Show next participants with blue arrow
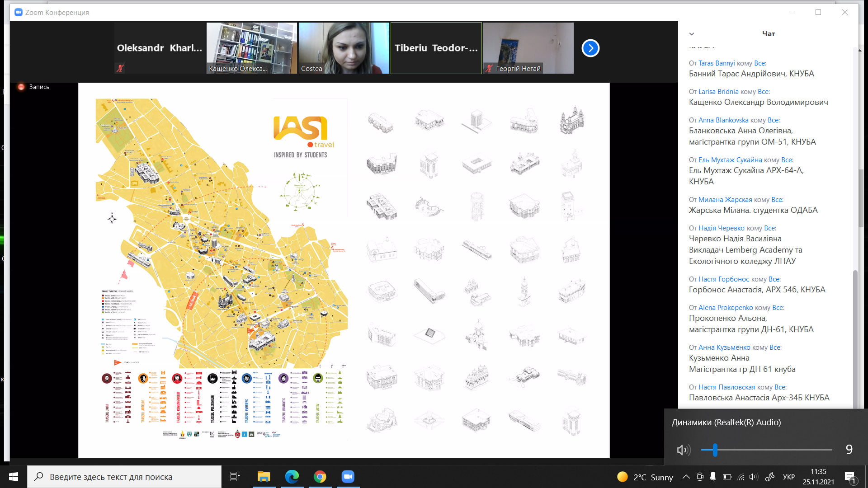Image resolution: width=868 pixels, height=488 pixels. (590, 48)
